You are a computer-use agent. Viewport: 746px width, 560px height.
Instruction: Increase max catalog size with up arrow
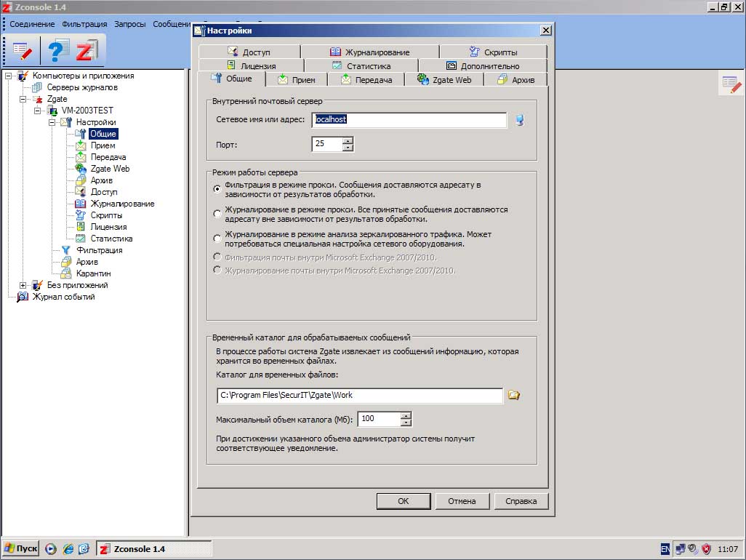[x=406, y=415]
